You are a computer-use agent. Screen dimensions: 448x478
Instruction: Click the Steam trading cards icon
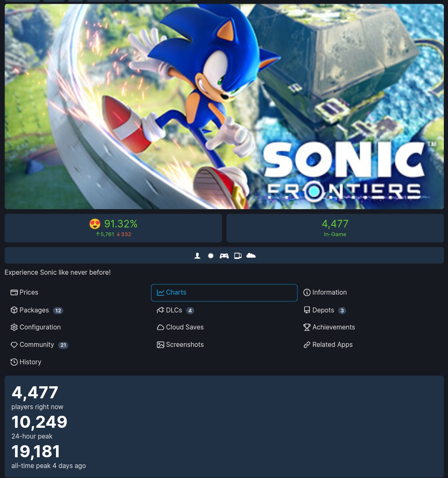pyautogui.click(x=238, y=256)
